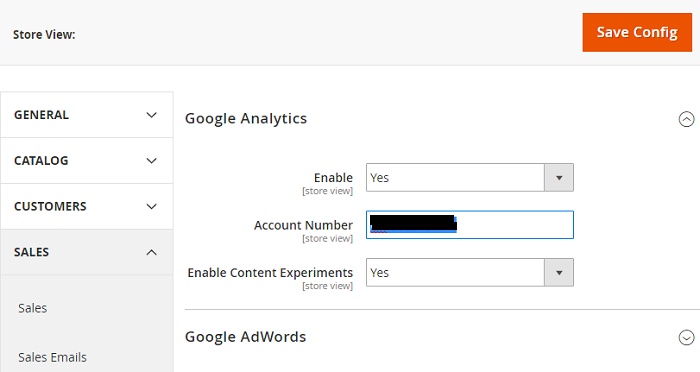Click the Google AdWords heading
The image size is (700, 372).
click(x=246, y=337)
